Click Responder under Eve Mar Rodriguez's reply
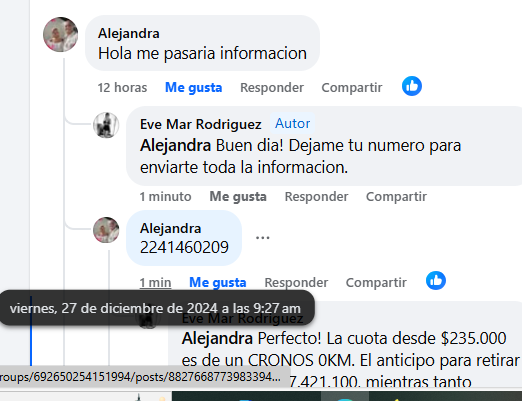The image size is (522, 401). (x=316, y=197)
